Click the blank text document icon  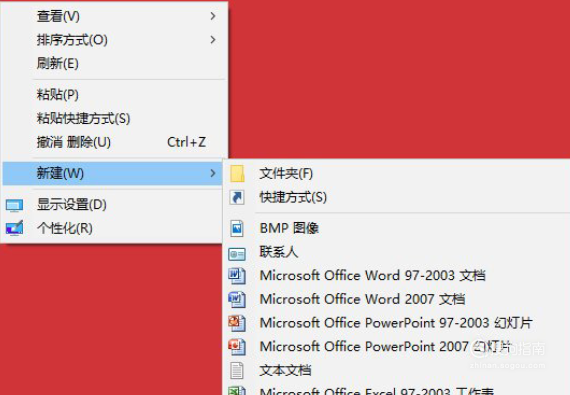(x=237, y=371)
